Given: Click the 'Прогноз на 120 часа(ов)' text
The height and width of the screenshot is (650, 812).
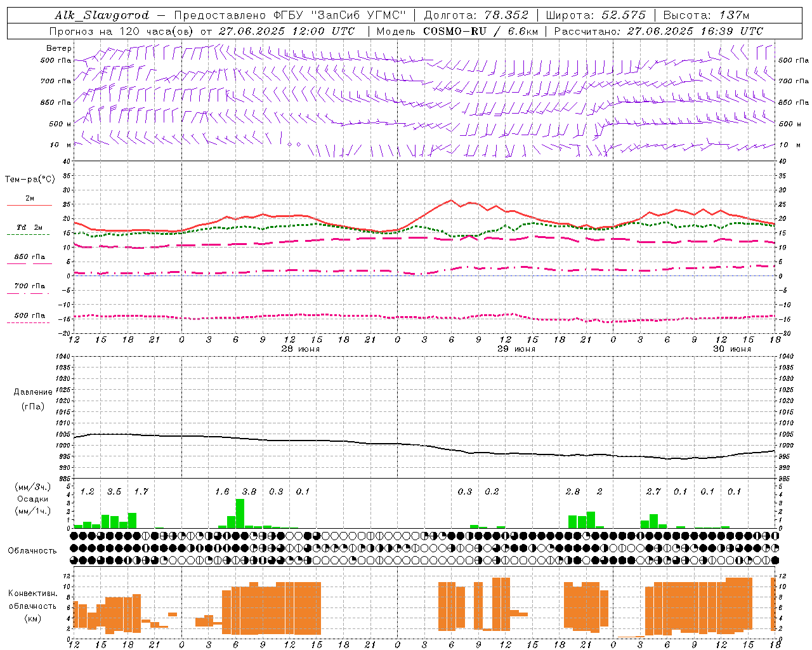Looking at the screenshot, I should tap(122, 31).
